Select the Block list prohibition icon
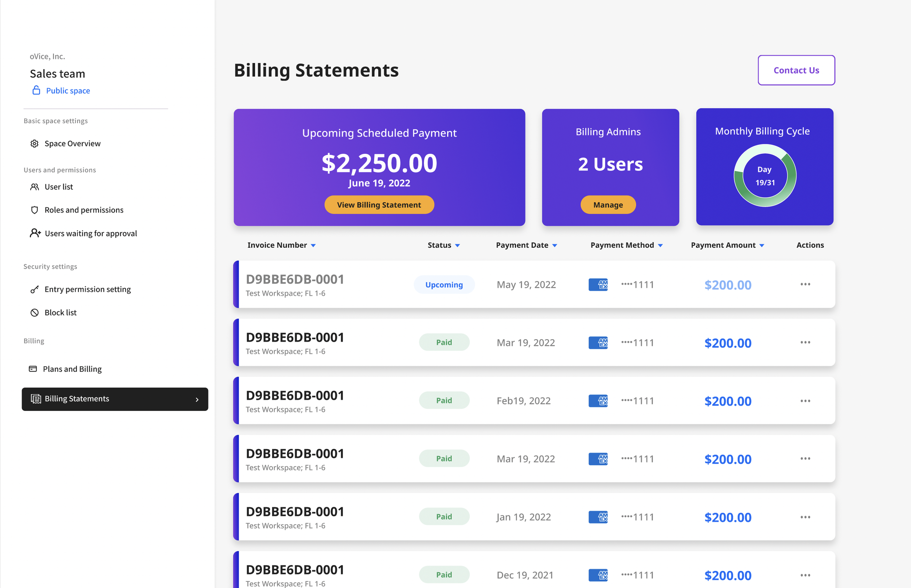This screenshot has height=588, width=911. [34, 312]
